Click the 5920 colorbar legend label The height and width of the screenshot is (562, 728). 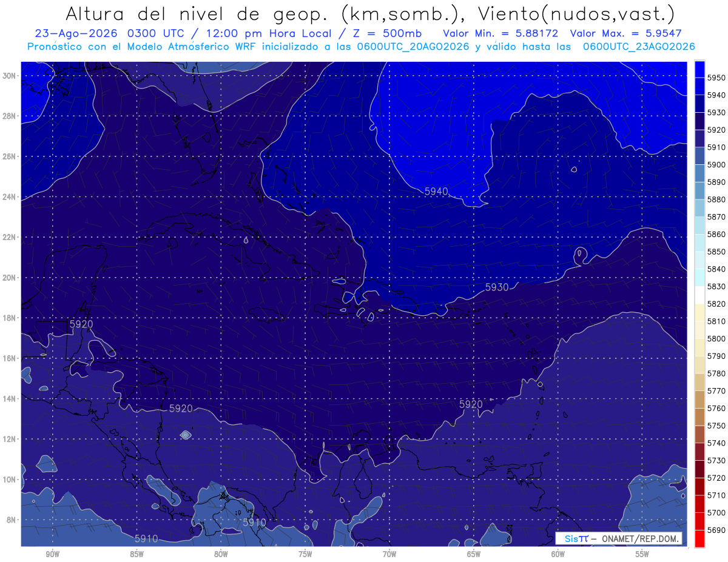(x=716, y=130)
